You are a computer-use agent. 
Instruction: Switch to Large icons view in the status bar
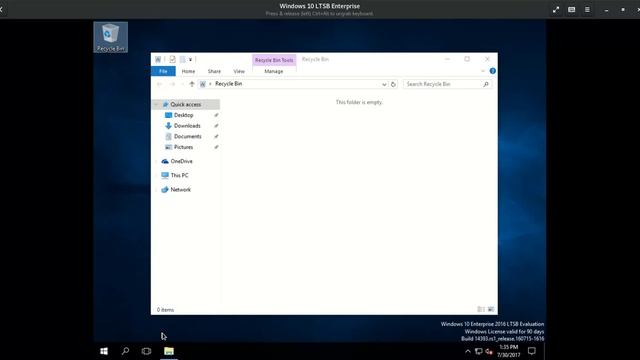point(491,309)
